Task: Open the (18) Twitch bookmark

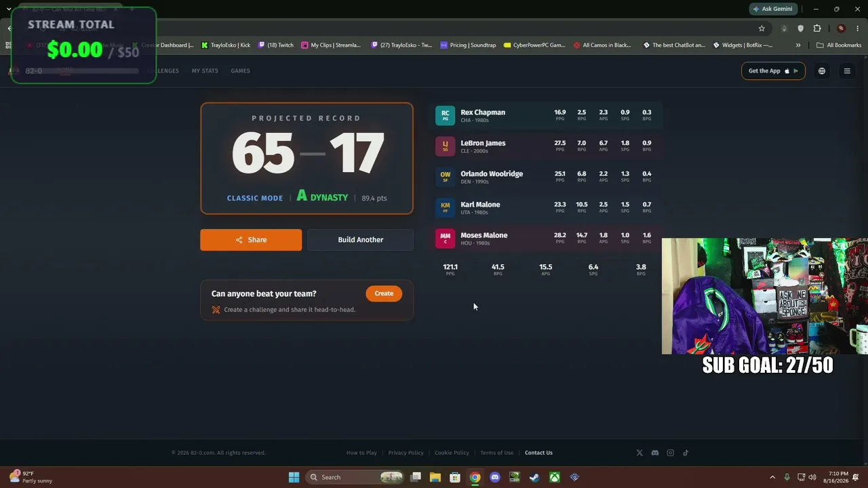Action: 276,45
